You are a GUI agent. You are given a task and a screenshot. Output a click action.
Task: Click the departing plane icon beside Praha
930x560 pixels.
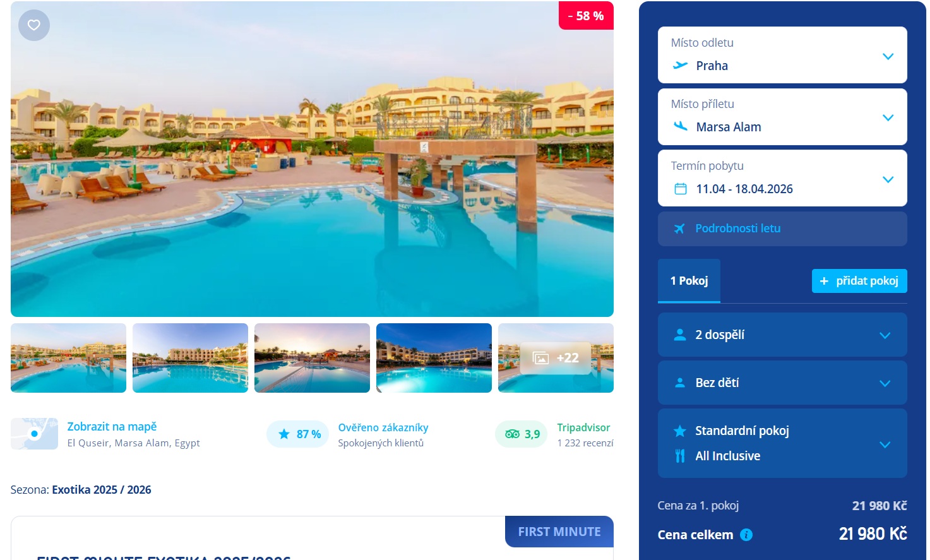pos(680,65)
